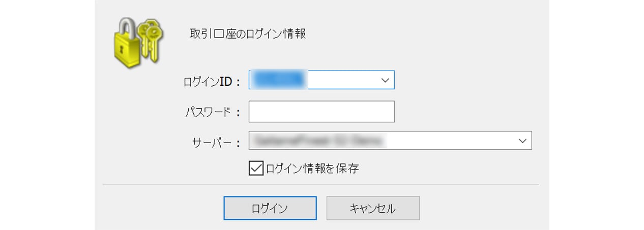Focus the パスワード input field
Screen dimensions: 644x230
[x=321, y=112]
